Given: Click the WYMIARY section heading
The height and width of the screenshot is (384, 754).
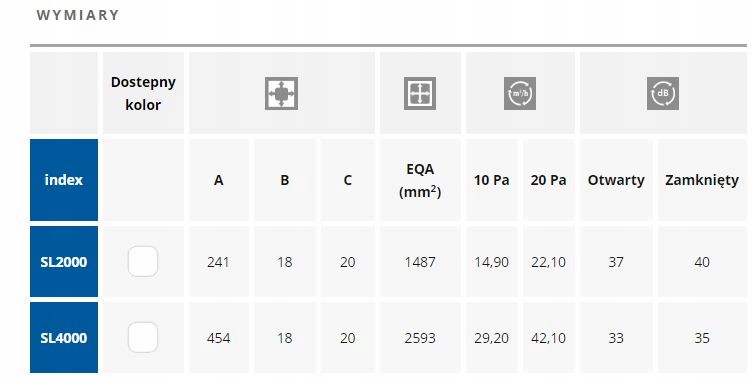Looking at the screenshot, I should [x=77, y=15].
